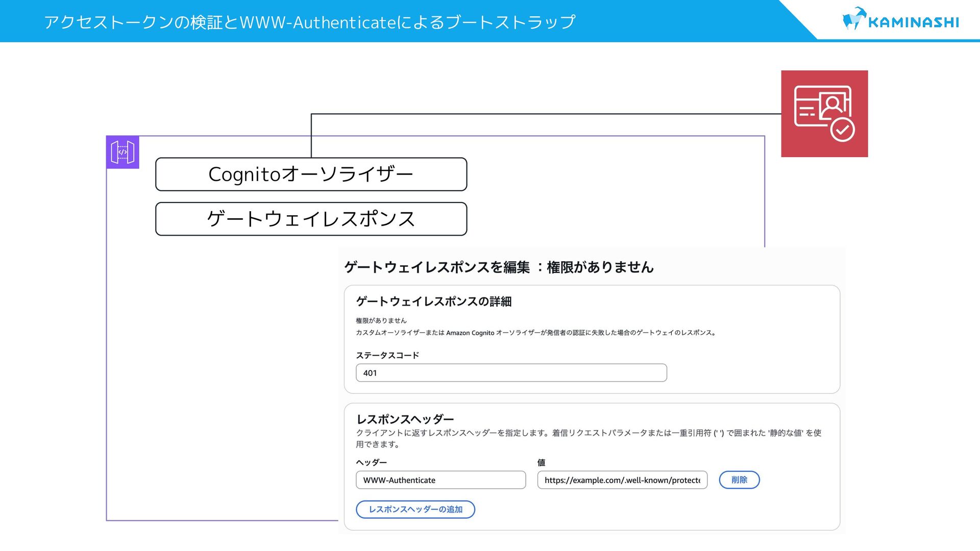980x551 pixels.
Task: Click the red Amazon Cognito service icon
Action: (x=824, y=114)
